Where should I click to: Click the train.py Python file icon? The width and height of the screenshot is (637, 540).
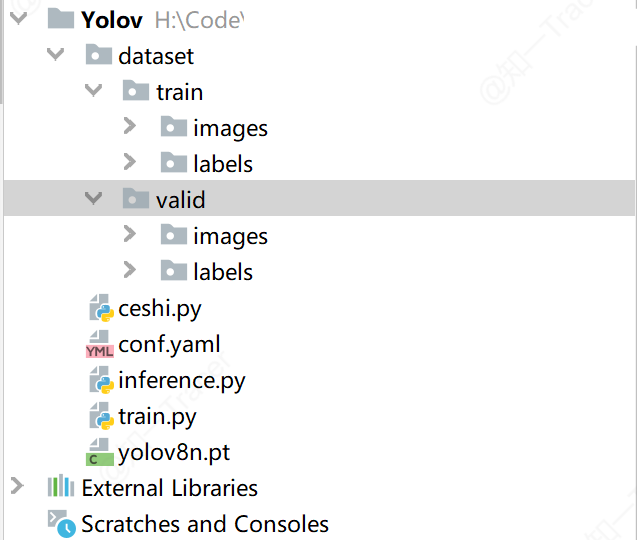tap(101, 416)
